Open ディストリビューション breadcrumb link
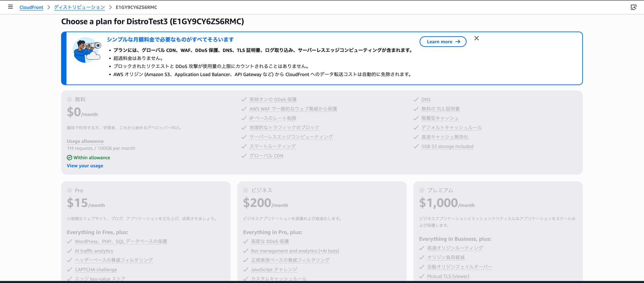 click(80, 7)
